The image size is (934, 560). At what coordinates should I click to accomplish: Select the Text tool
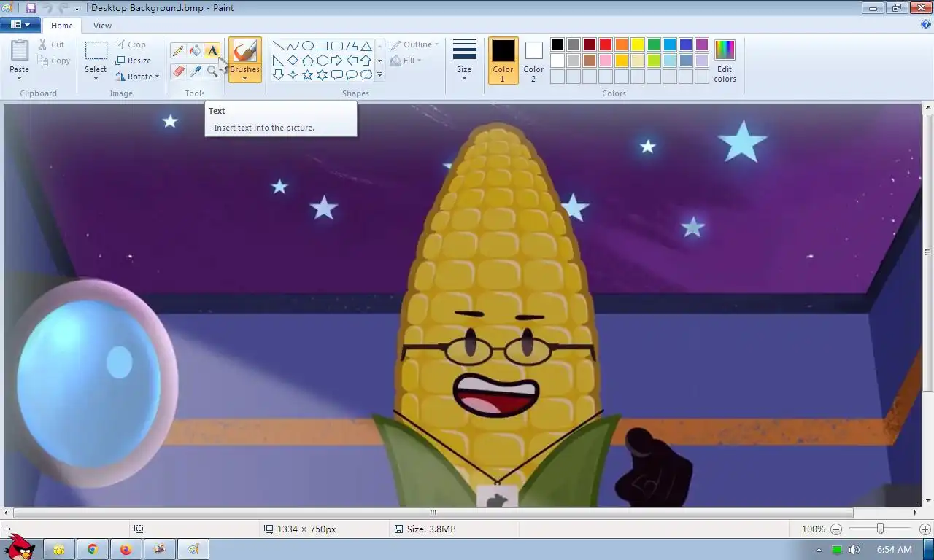tap(212, 50)
